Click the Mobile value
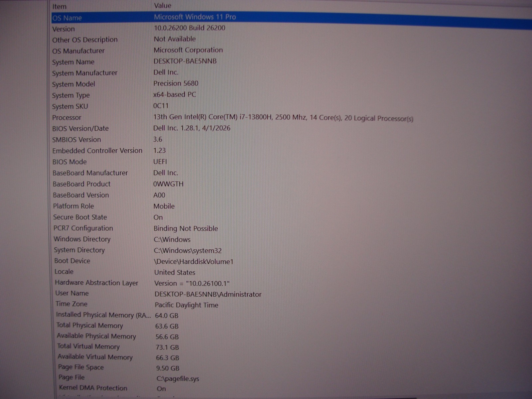This screenshot has width=532, height=399. 164,206
